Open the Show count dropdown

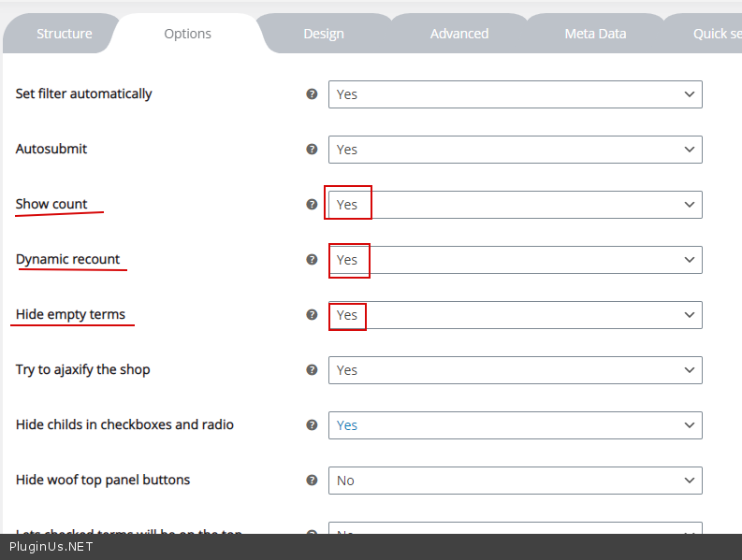click(515, 205)
